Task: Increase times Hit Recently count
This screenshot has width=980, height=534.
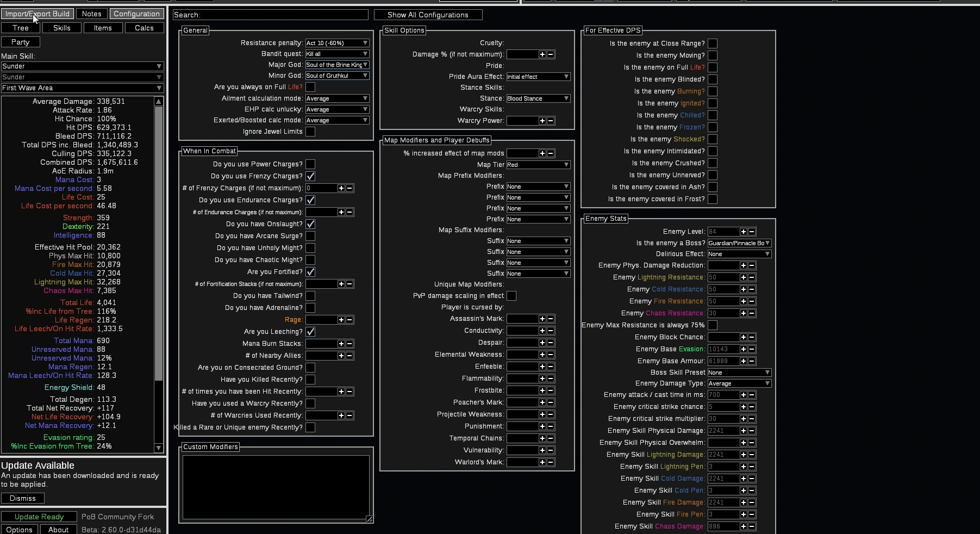Action: pyautogui.click(x=341, y=392)
